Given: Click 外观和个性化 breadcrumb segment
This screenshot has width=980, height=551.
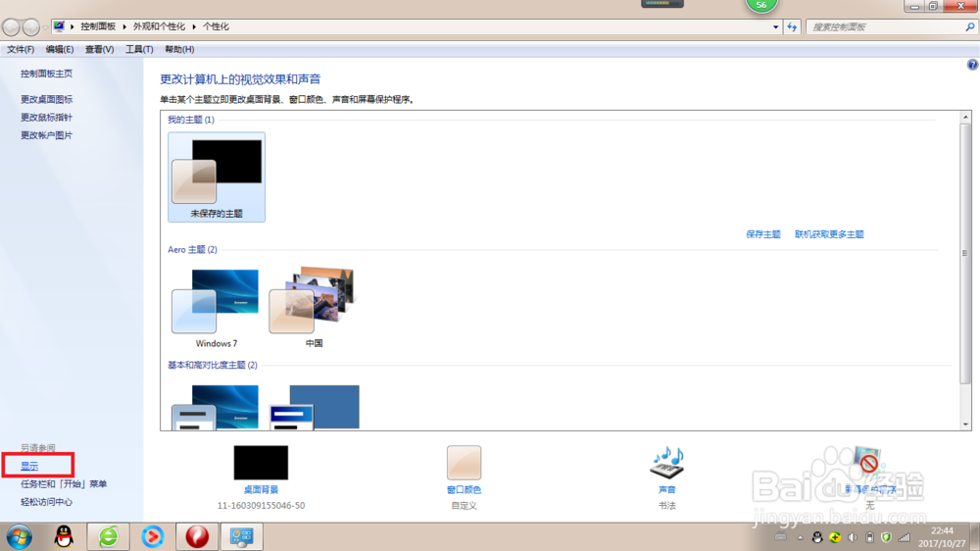Looking at the screenshot, I should click(x=159, y=26).
